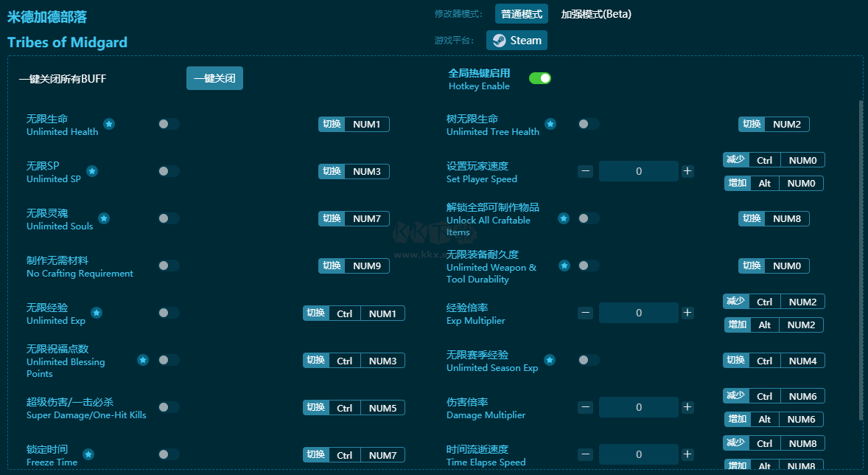The image size is (868, 475).
Task: Click the NUM0 hotkey for Weapon Durability
Action: pyautogui.click(x=774, y=266)
